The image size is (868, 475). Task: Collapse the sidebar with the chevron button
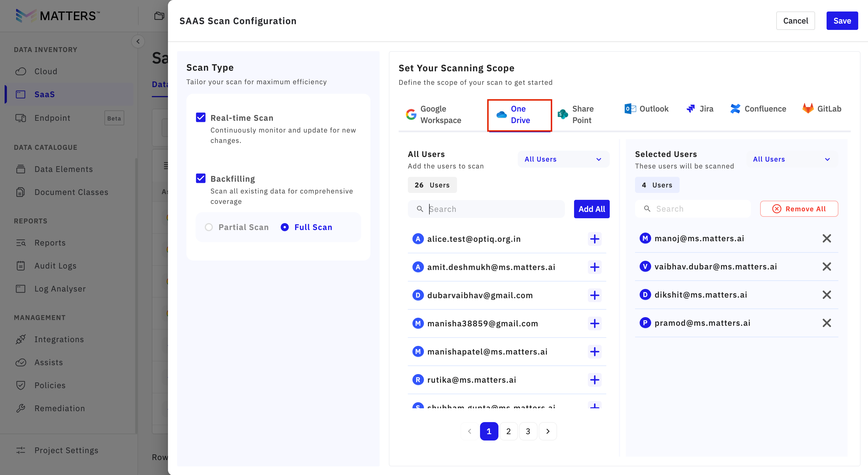[x=138, y=41]
